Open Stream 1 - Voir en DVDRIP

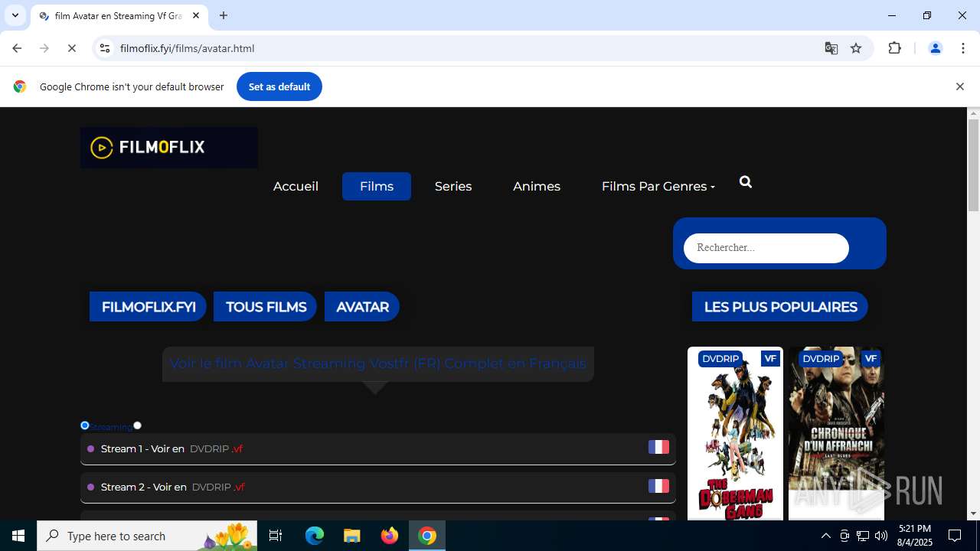(x=378, y=449)
